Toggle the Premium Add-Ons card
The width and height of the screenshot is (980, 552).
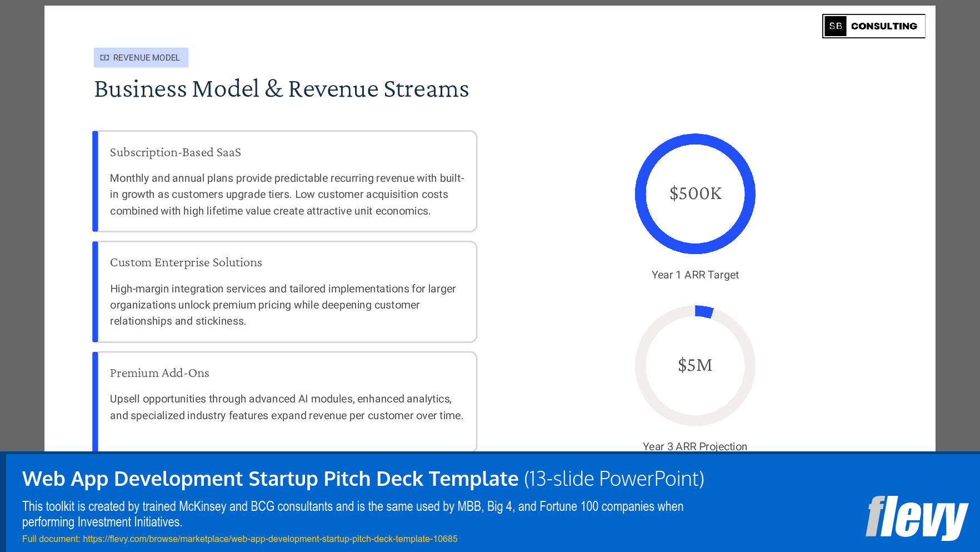tap(284, 396)
